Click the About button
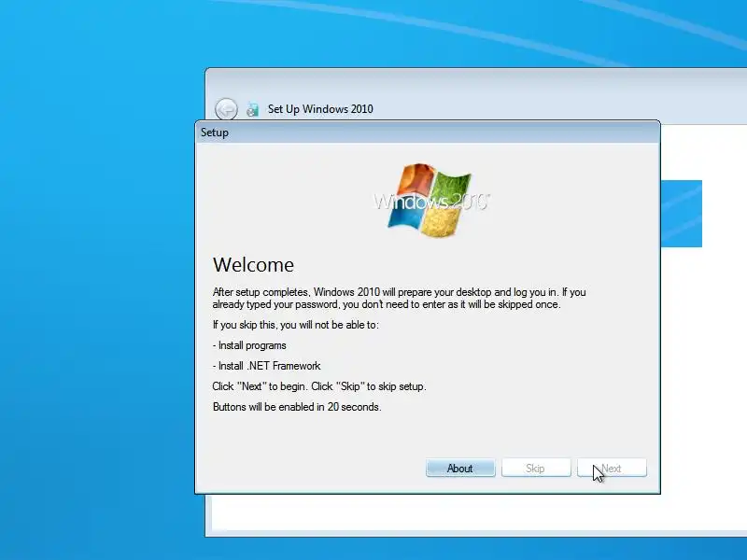Viewport: 747px width, 560px height. coord(460,469)
